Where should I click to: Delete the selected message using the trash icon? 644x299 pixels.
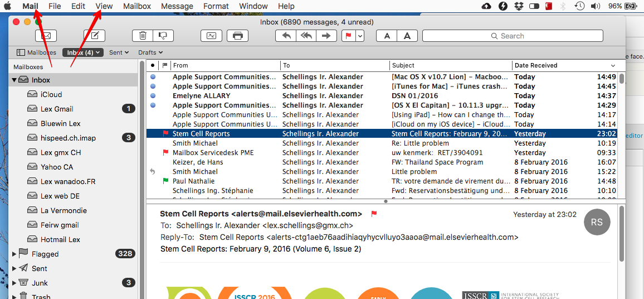click(143, 36)
